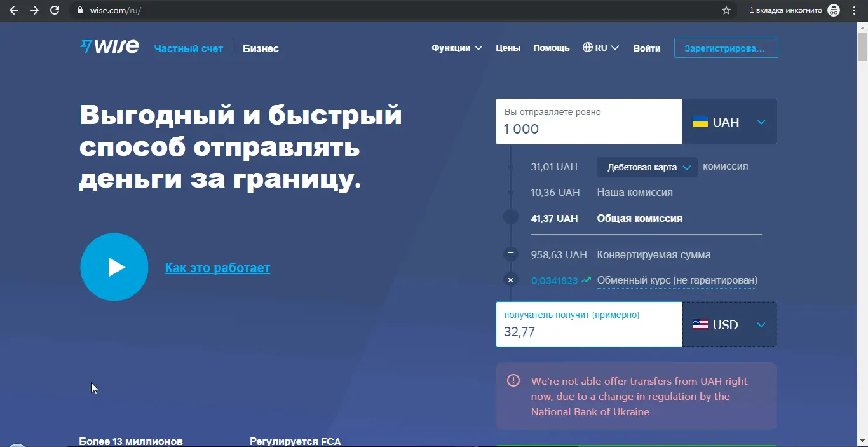Click the Наша комиссия label
Viewport: 868px width, 447px height.
[635, 192]
